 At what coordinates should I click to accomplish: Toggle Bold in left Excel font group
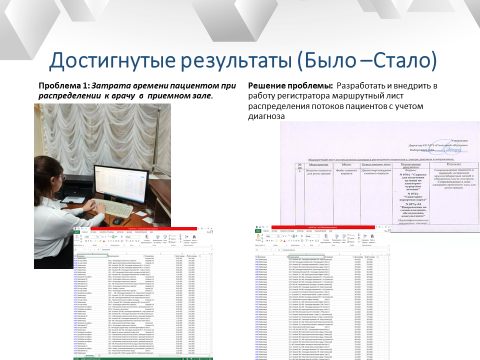(x=86, y=241)
